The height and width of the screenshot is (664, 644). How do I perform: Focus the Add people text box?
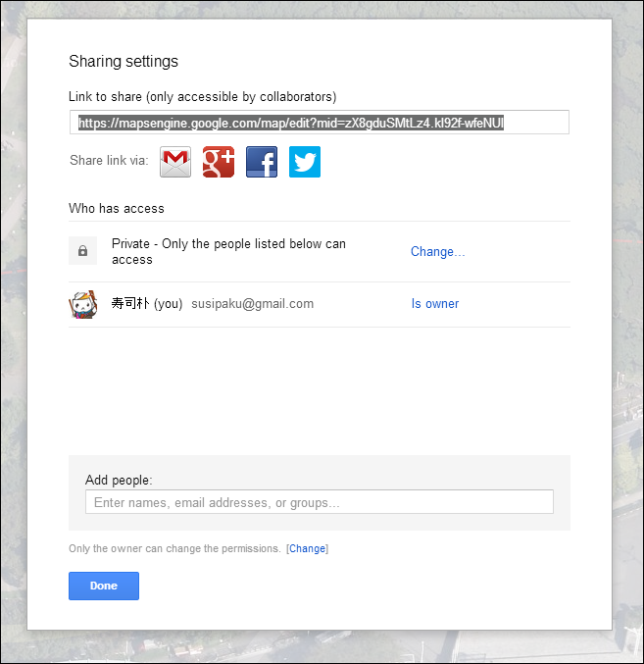(319, 502)
